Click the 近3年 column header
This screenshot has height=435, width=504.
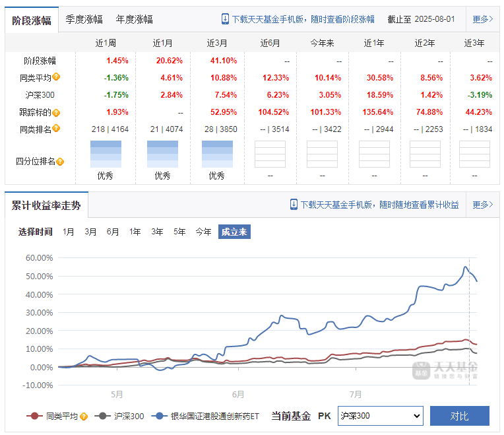click(474, 43)
